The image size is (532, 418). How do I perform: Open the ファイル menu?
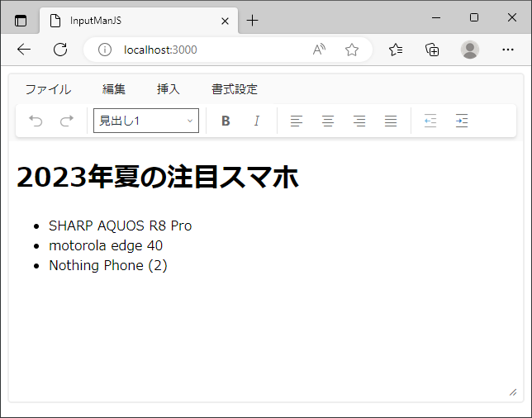point(48,89)
